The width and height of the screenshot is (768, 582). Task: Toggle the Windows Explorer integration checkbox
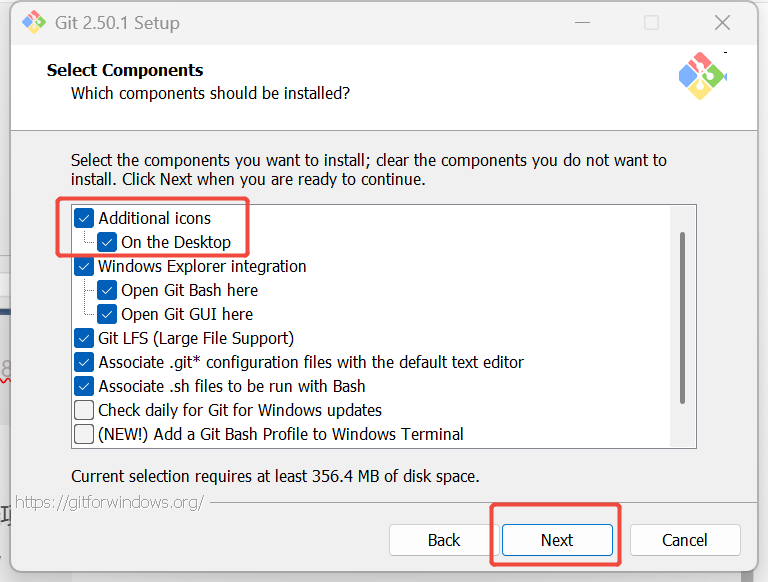coord(84,266)
